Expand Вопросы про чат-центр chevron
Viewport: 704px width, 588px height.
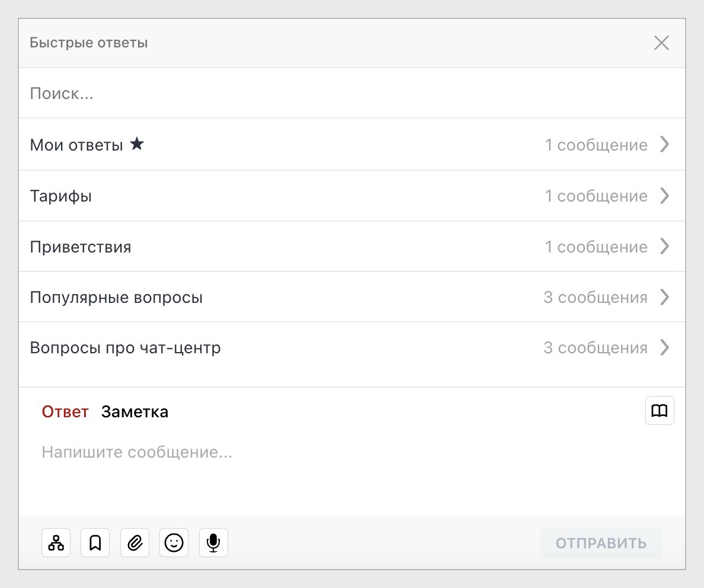pos(665,347)
